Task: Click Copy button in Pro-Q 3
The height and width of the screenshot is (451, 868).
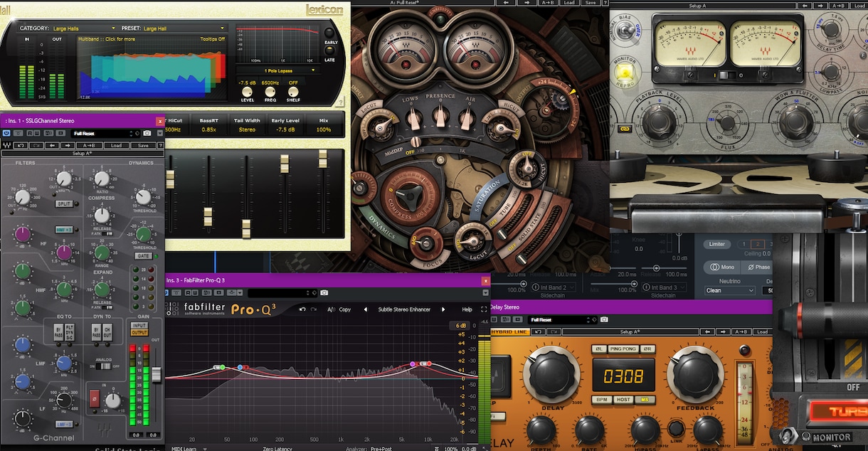Action: pyautogui.click(x=345, y=309)
